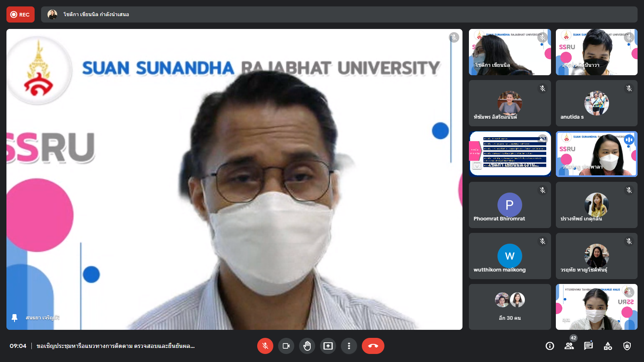Open the three-dot more options menu

point(349,346)
